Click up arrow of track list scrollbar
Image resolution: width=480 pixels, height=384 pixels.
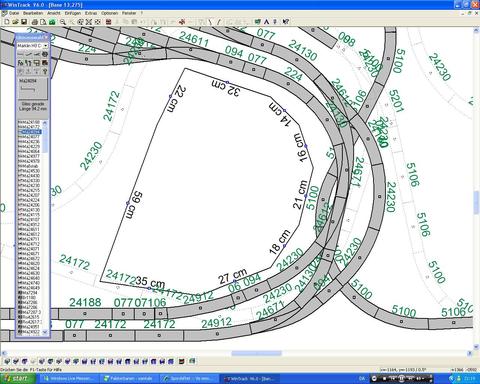point(45,123)
